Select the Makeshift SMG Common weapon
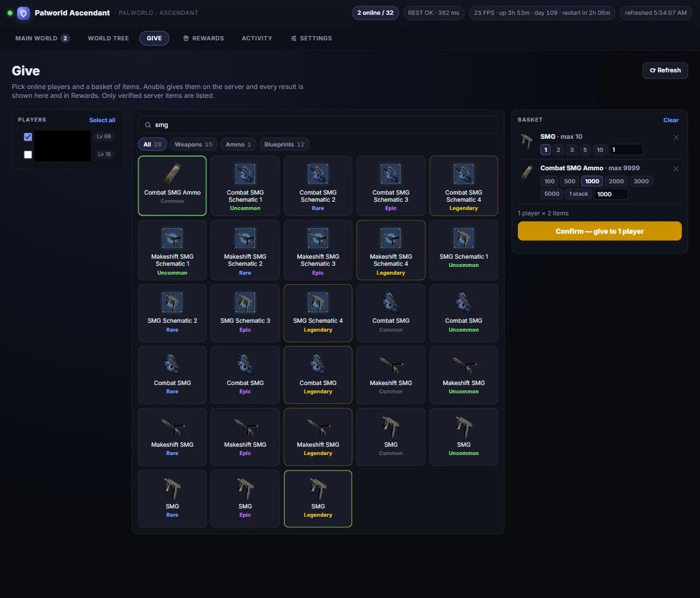This screenshot has width=700, height=598. pos(390,375)
